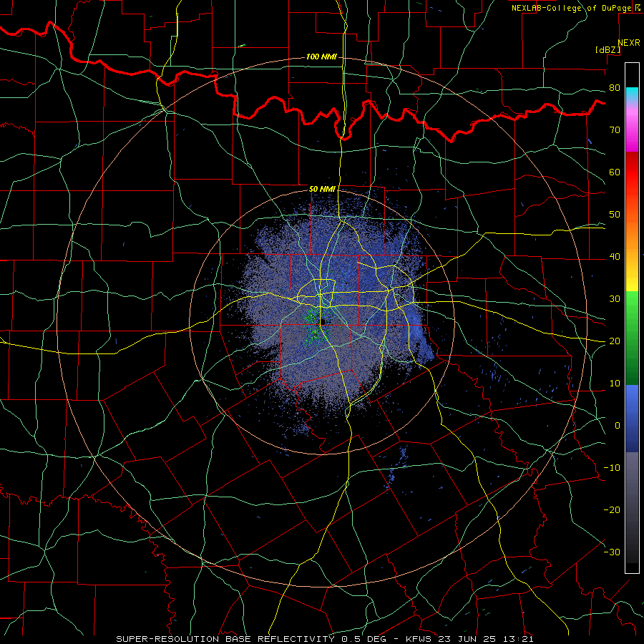Click the -30 value on the dBZ scale

(x=612, y=552)
